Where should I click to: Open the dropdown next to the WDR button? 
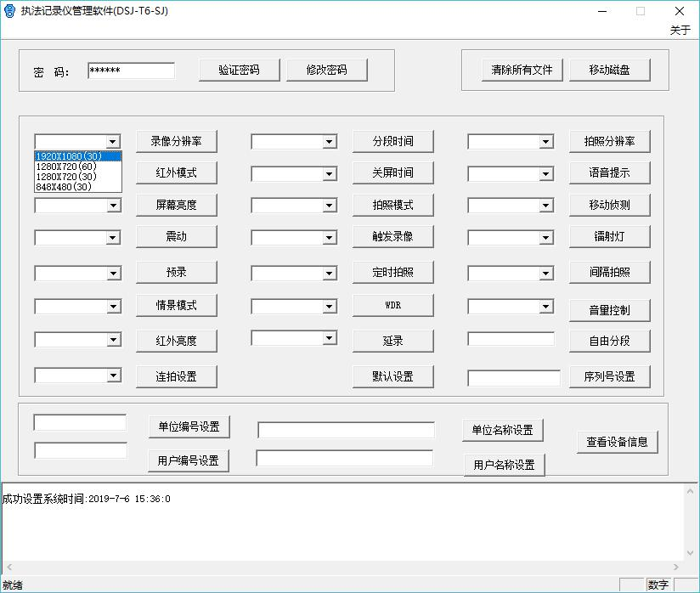330,307
